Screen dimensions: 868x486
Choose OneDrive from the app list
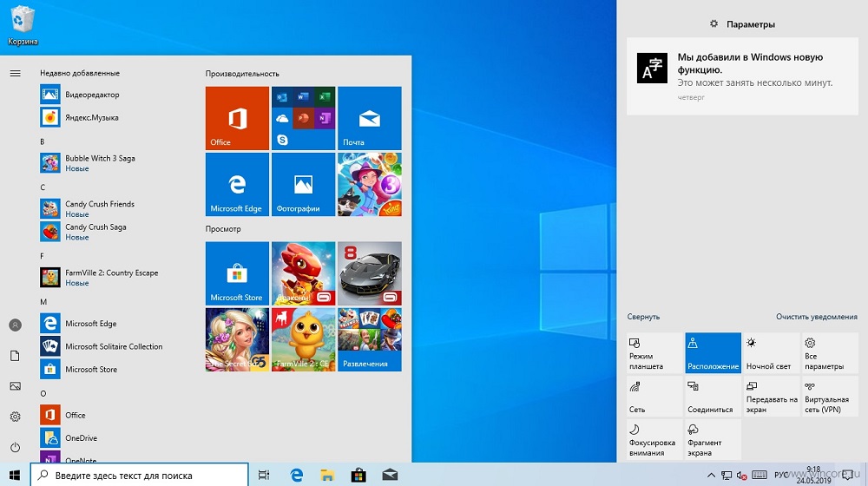[x=81, y=438]
